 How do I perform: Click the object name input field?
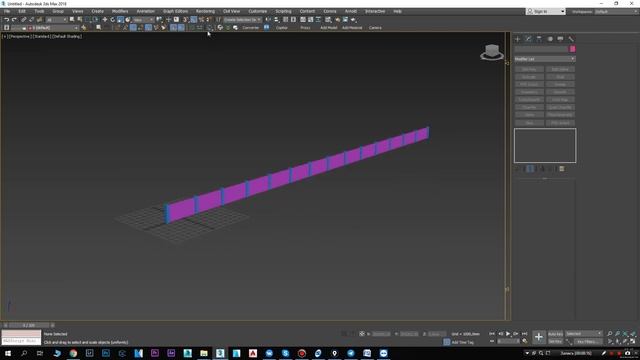[541, 49]
